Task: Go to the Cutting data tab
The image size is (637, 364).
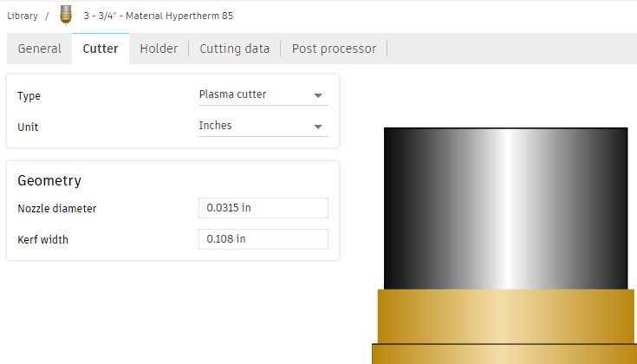Action: (235, 49)
